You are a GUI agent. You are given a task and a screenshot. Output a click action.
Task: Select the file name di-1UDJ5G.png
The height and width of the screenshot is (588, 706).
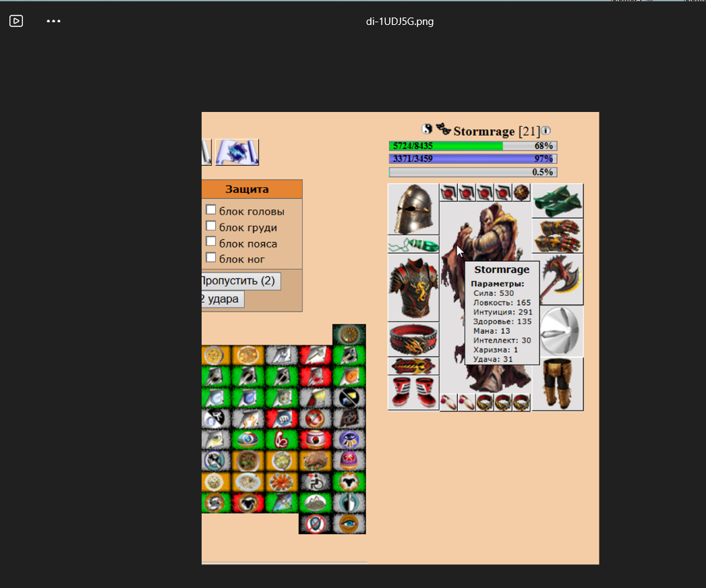[399, 22]
